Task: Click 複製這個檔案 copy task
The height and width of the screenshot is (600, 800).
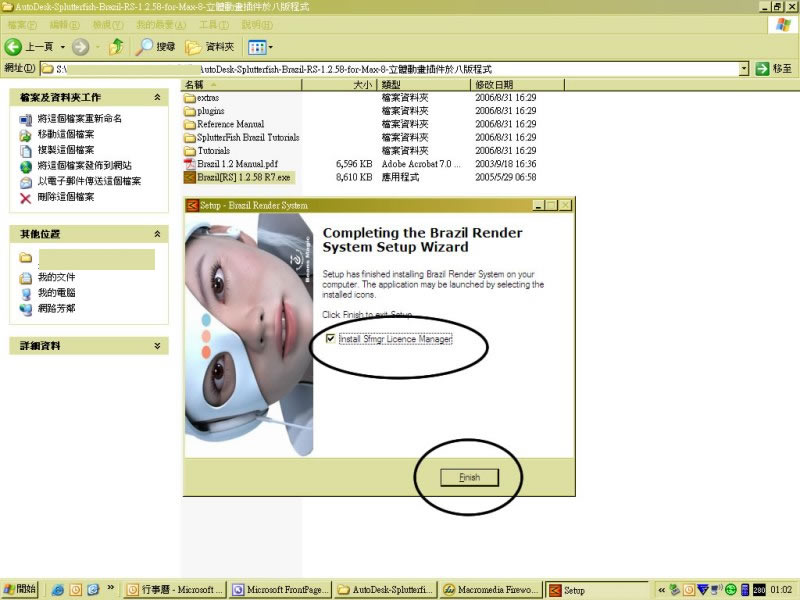Action: 66,150
